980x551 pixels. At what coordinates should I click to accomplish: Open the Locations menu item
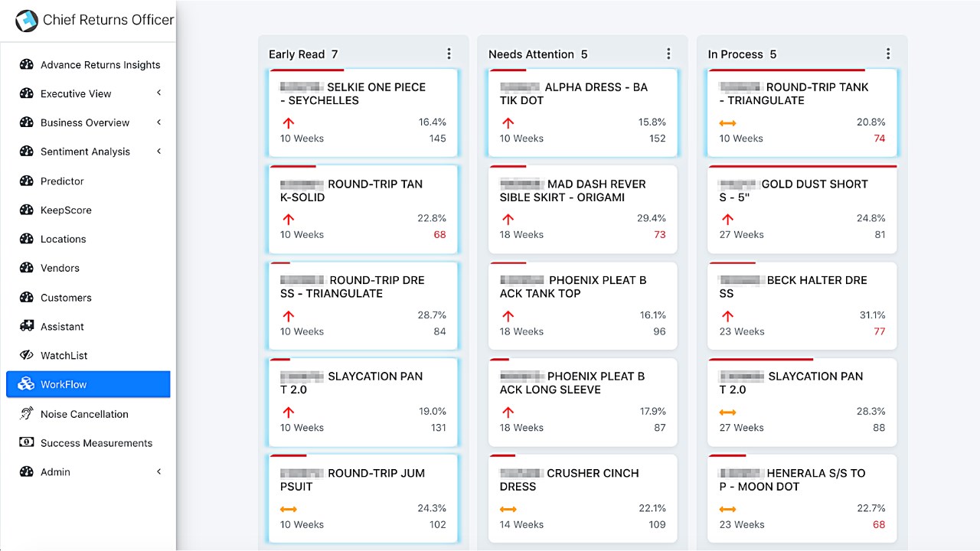[63, 239]
